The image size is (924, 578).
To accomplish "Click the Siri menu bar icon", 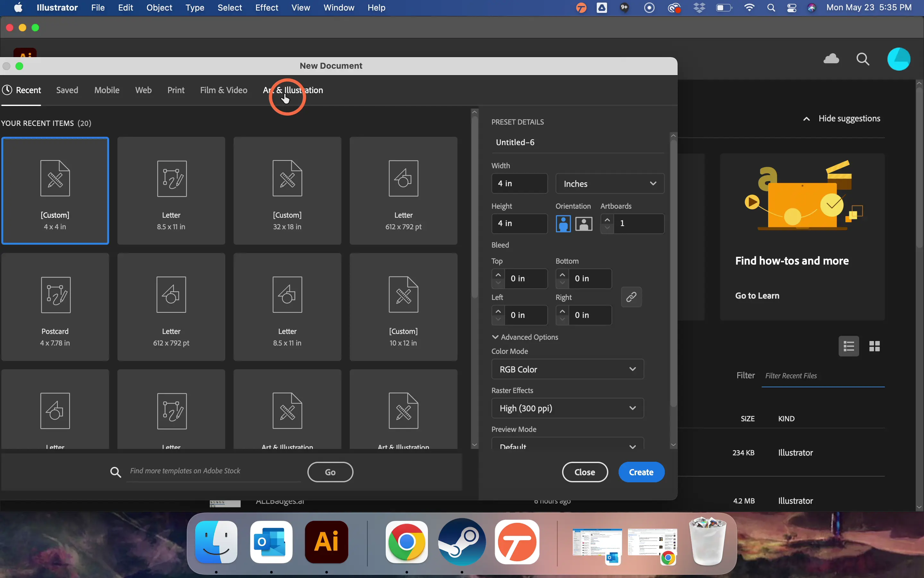I will point(812,8).
